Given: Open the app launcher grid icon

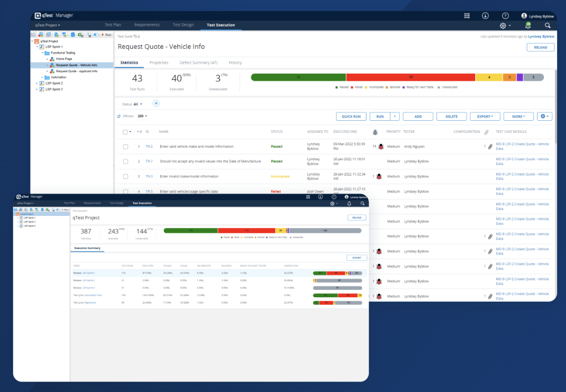Looking at the screenshot, I should (x=467, y=15).
